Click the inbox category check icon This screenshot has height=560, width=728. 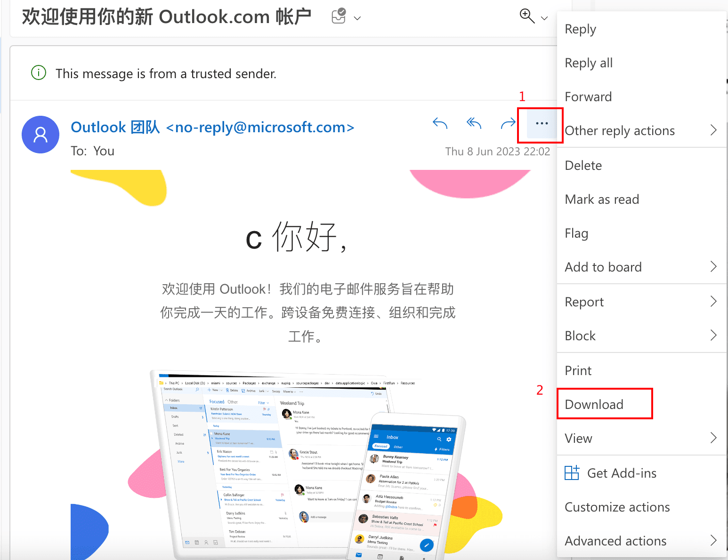(339, 16)
